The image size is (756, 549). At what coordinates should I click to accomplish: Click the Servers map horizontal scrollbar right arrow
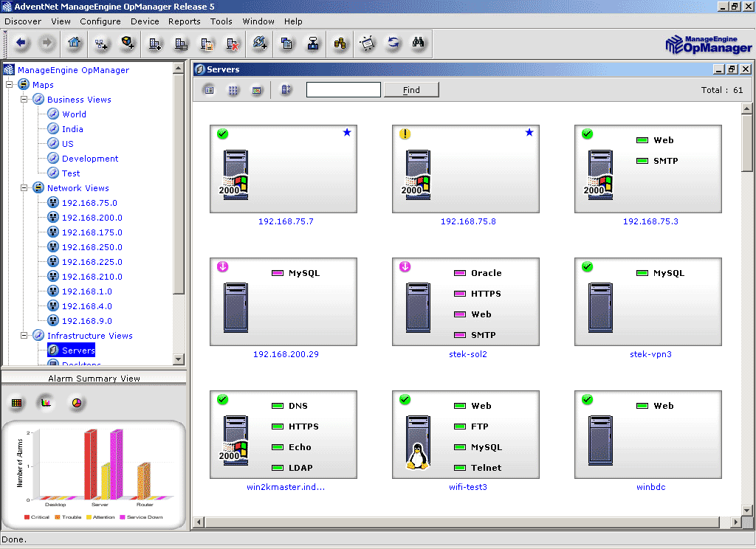735,522
